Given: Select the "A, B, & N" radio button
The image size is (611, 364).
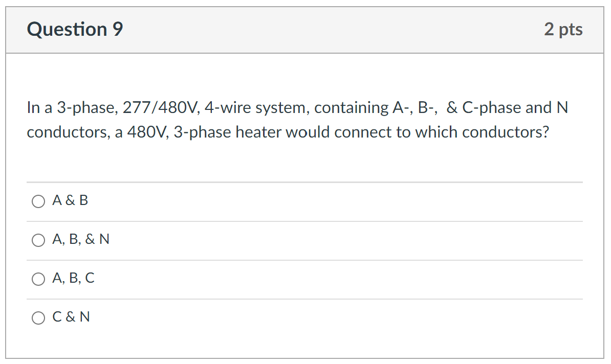Looking at the screenshot, I should (38, 240).
